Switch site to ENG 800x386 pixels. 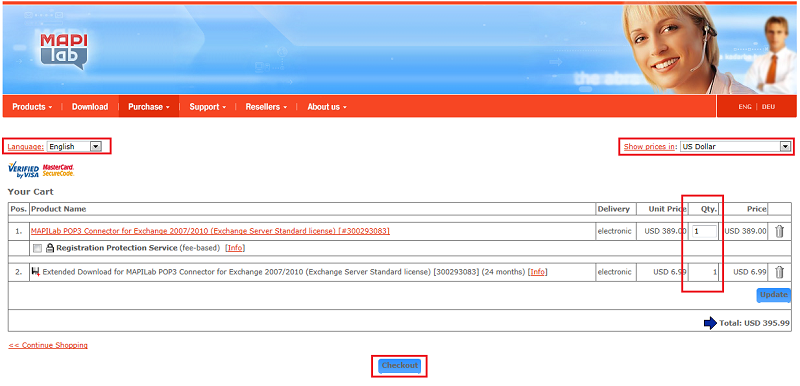pos(745,107)
